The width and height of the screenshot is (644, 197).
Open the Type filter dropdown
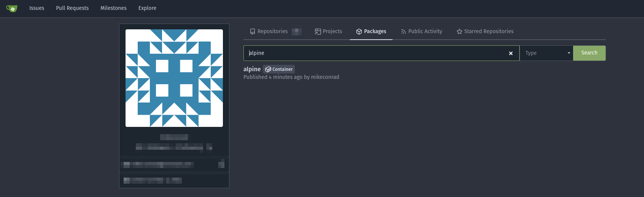click(546, 53)
